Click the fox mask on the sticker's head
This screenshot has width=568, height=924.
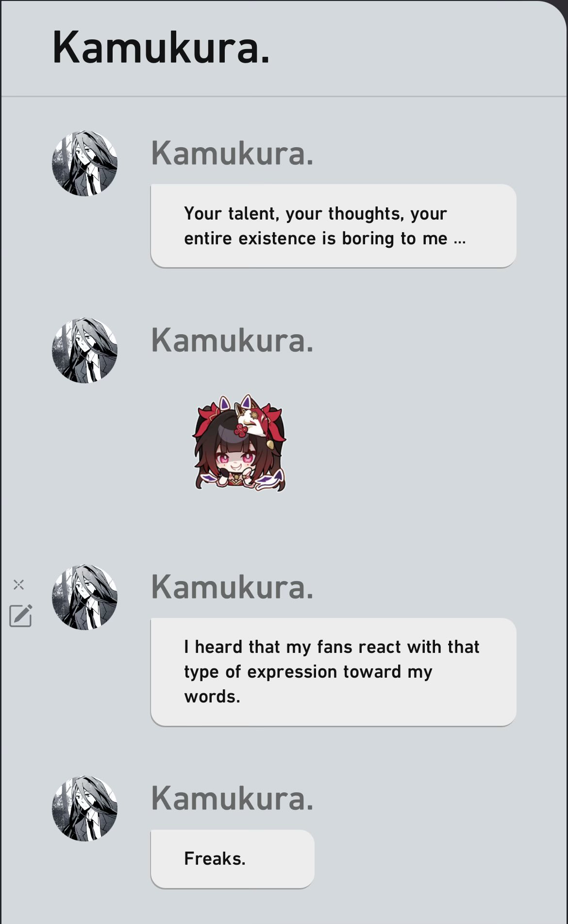click(252, 418)
